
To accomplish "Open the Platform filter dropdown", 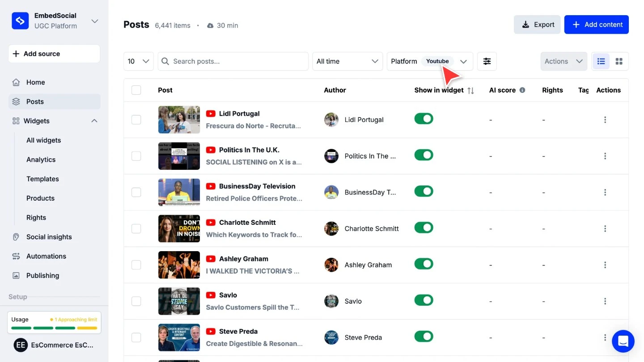I will [430, 61].
